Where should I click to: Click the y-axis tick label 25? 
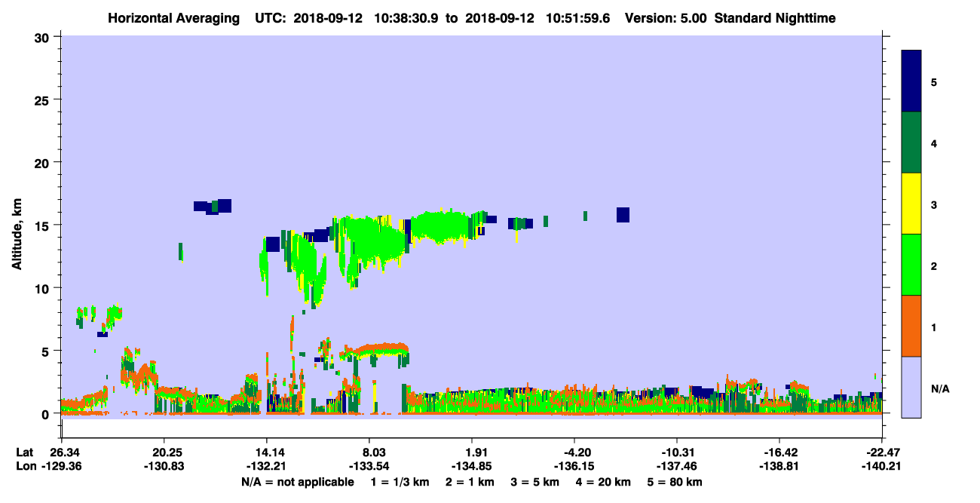pos(42,100)
